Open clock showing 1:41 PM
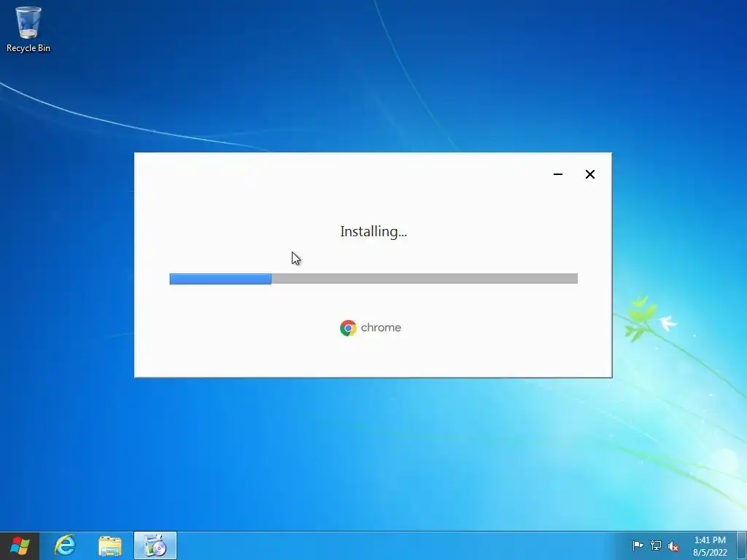747x560 pixels. 710,546
